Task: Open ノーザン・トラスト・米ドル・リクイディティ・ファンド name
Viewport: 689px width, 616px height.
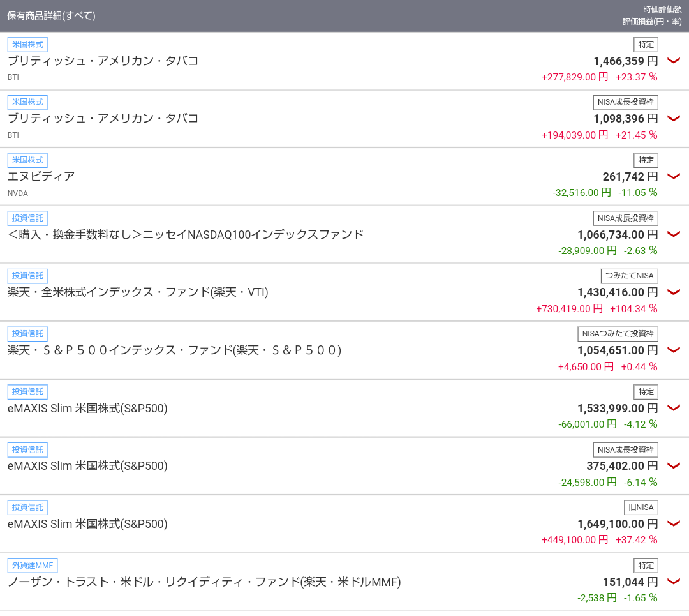Action: click(204, 582)
